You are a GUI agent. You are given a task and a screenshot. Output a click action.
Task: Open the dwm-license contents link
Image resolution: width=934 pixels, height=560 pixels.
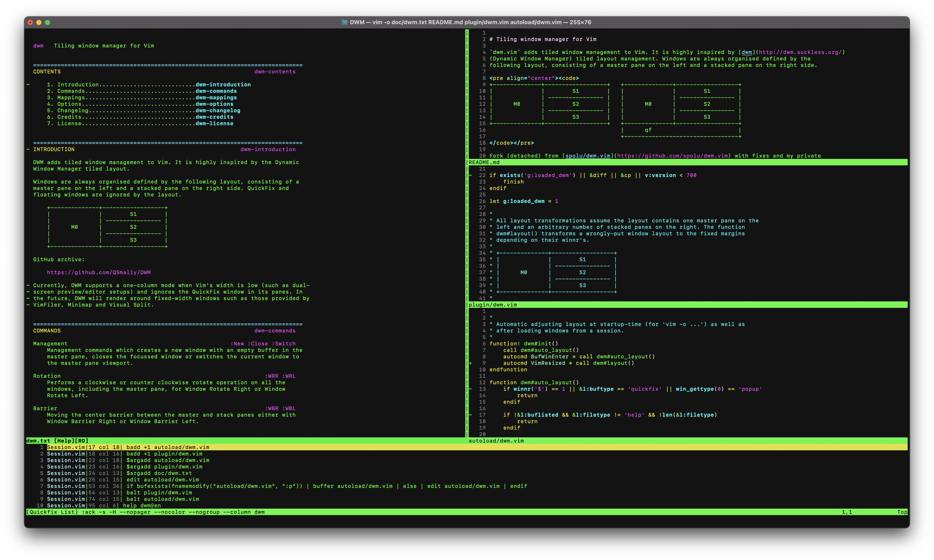tap(214, 123)
